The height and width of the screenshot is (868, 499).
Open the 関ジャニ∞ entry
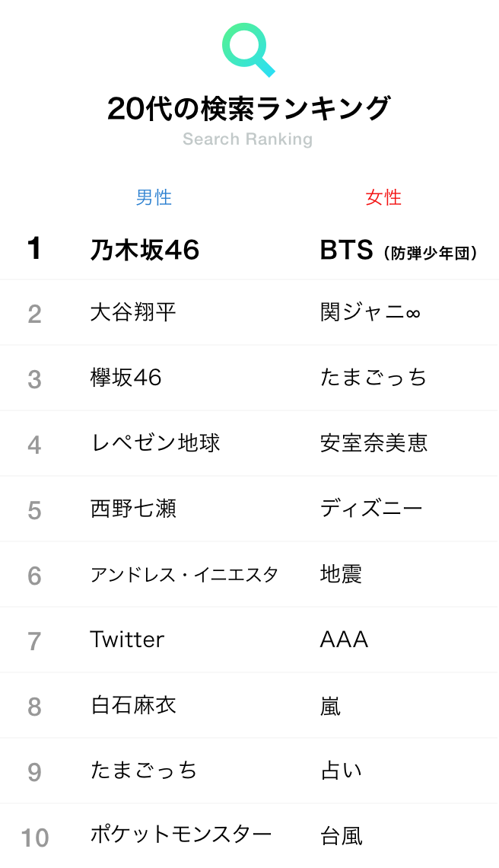pos(370,313)
